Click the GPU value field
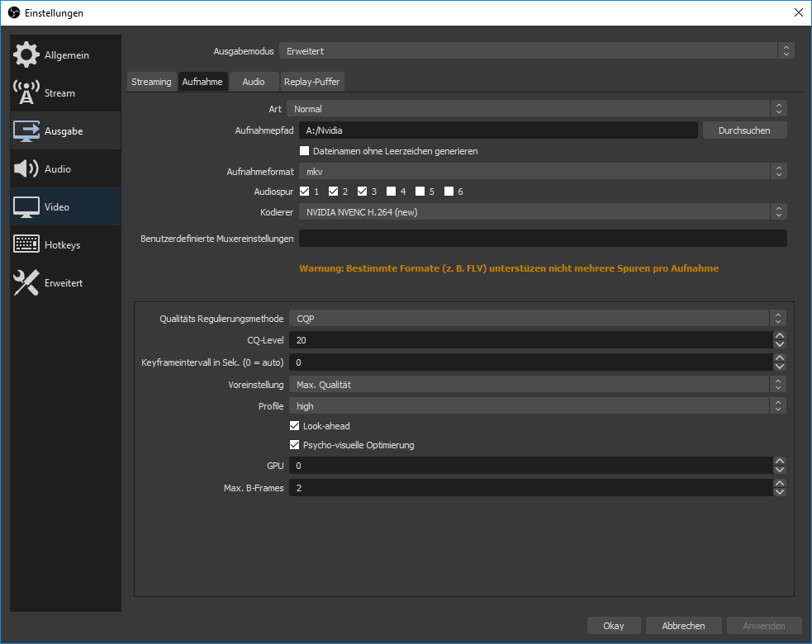Screen dimensions: 812x644 (x=531, y=466)
